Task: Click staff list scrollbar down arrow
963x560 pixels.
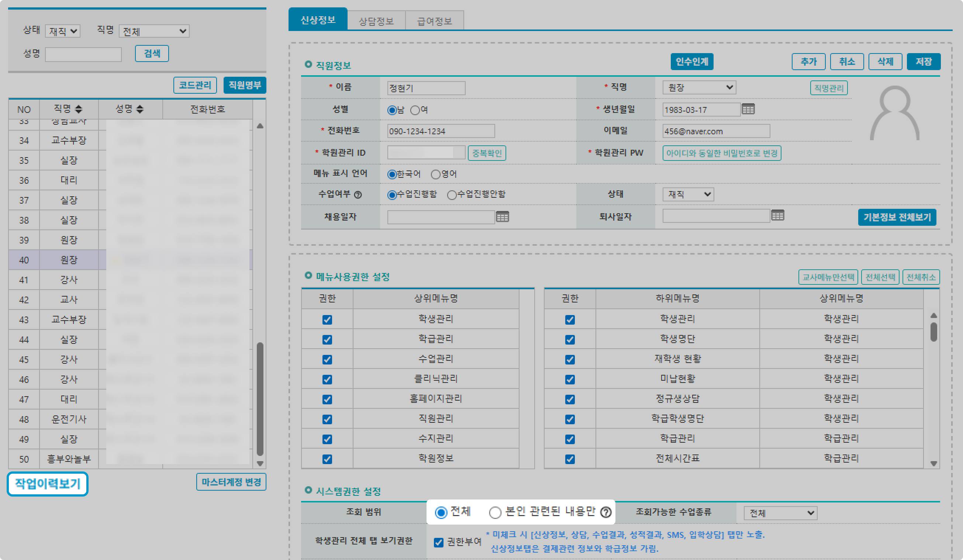Action: [x=260, y=463]
